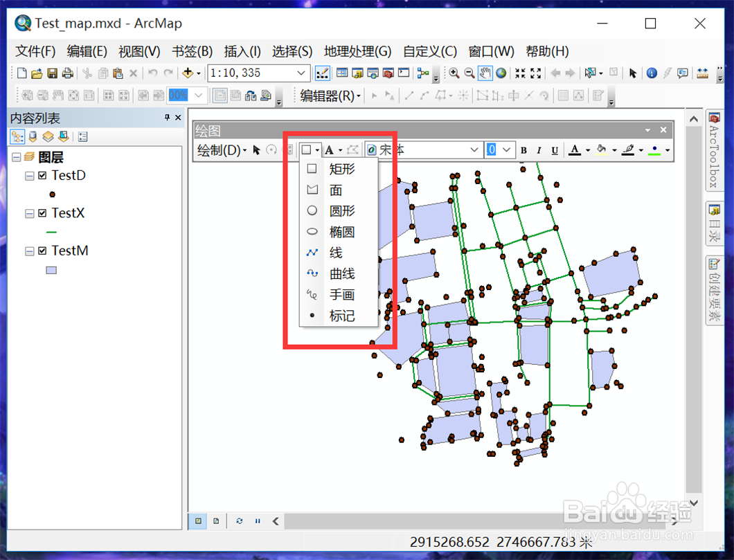Open the 目录 catalog side tab
The height and width of the screenshot is (560, 734).
coord(714,223)
